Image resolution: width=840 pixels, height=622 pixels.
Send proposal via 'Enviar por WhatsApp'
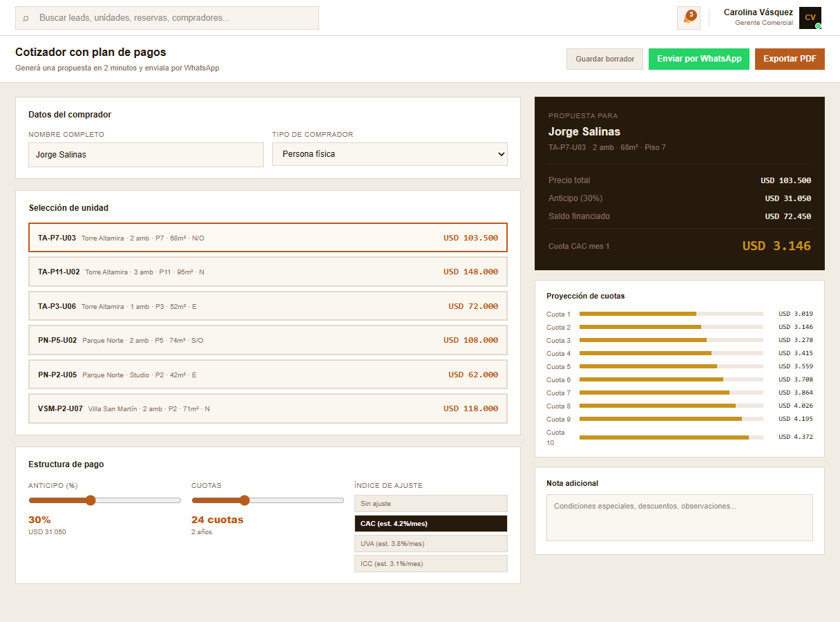click(698, 59)
